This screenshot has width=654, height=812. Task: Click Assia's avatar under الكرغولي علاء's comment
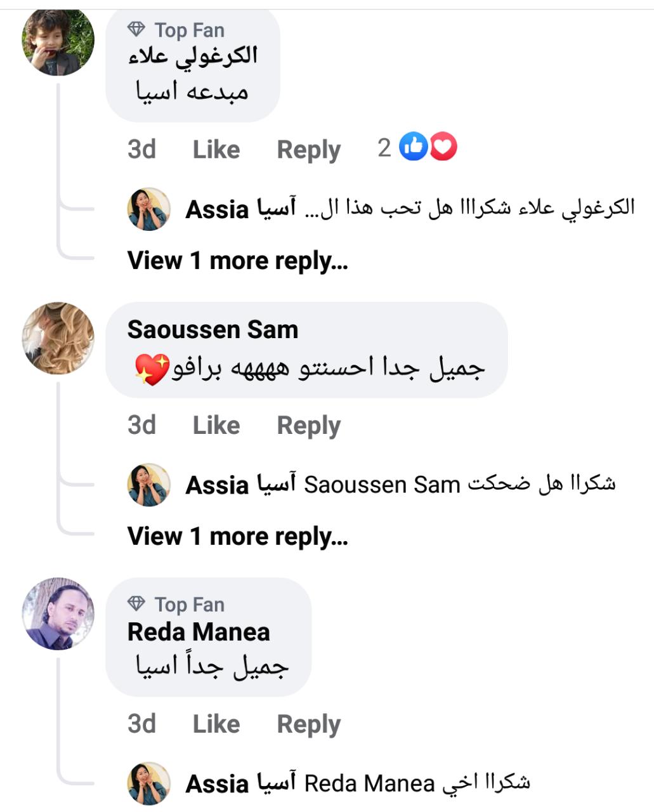click(x=149, y=209)
